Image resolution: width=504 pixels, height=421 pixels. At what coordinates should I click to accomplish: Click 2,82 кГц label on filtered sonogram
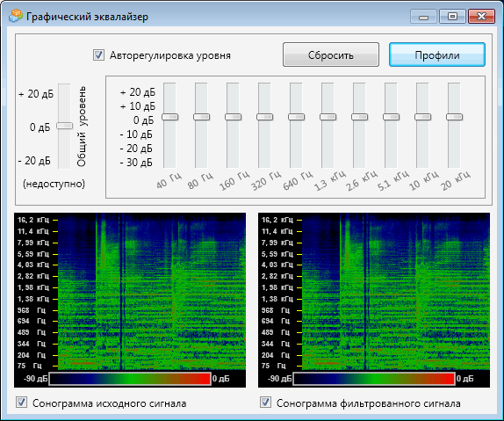pos(277,276)
